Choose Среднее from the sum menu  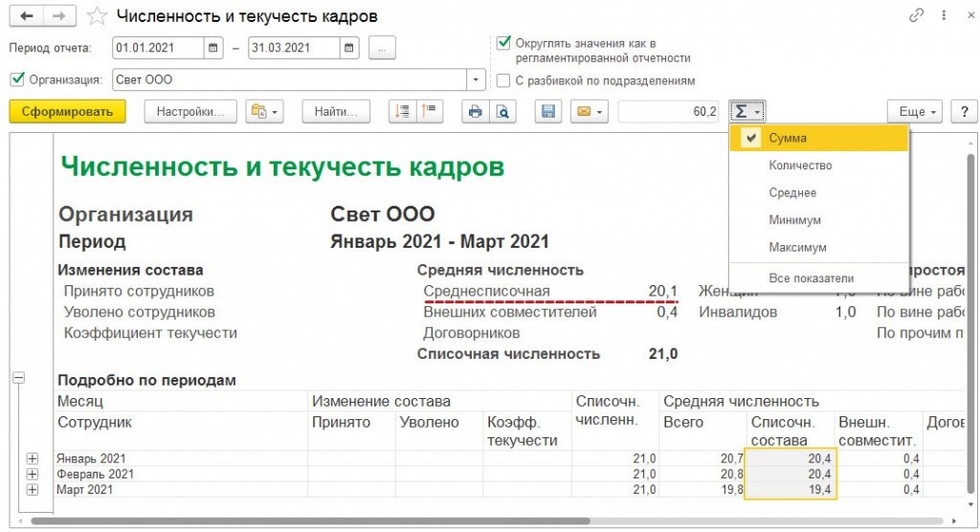pyautogui.click(x=792, y=192)
